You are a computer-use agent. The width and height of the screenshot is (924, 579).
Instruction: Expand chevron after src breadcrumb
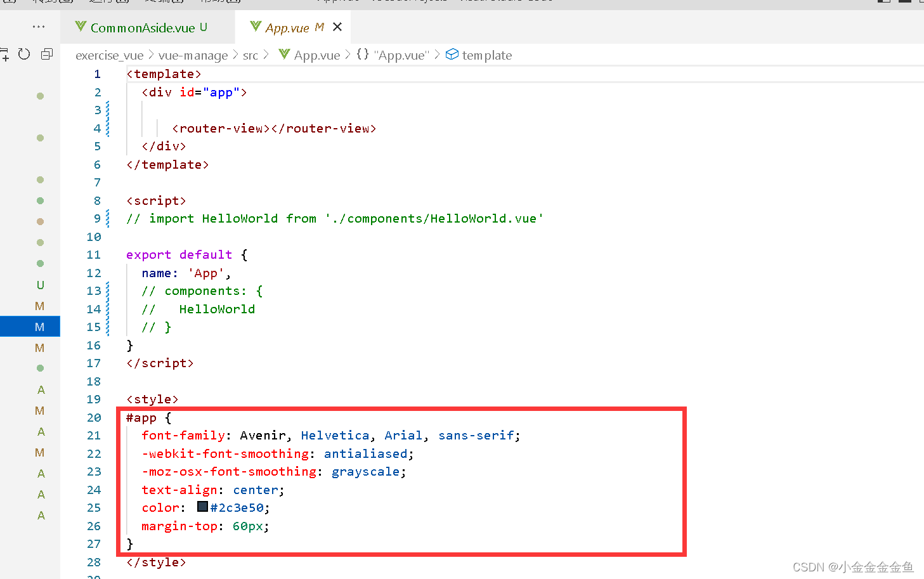click(x=266, y=55)
